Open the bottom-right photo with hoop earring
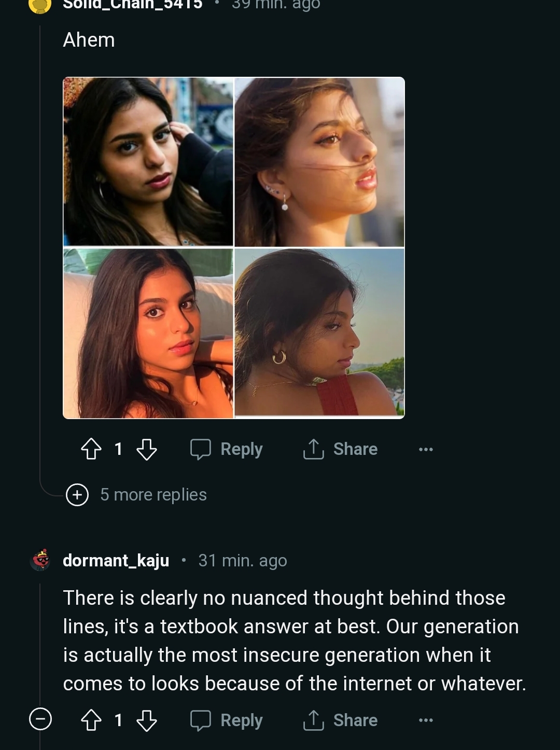560x750 pixels. tap(319, 333)
